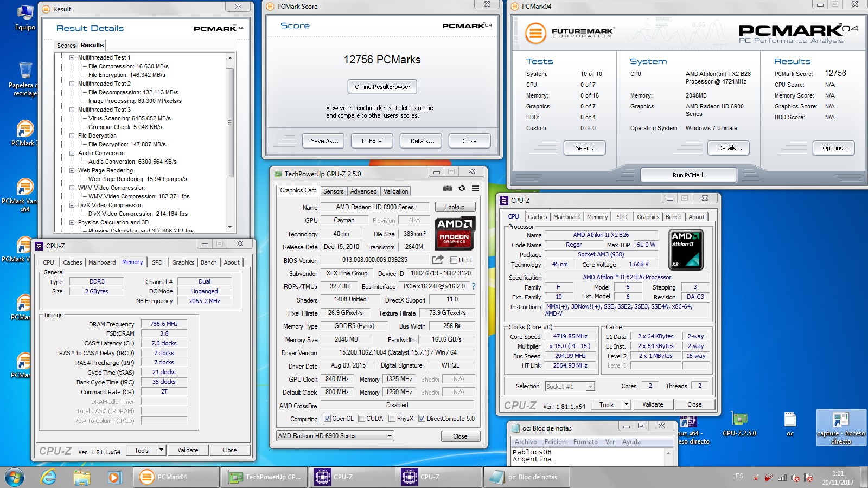Select the oc text file on desktop
Viewport: 868px width, 488px height.
[790, 425]
